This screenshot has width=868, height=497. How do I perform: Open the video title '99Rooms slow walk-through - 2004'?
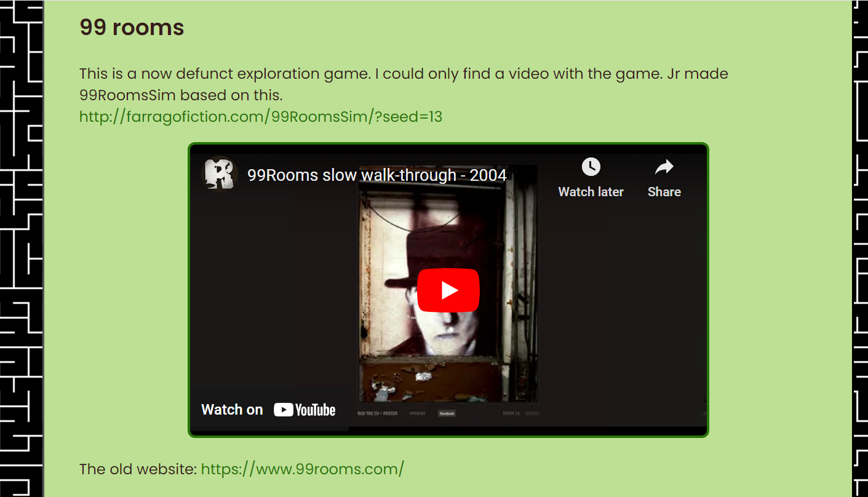(376, 175)
